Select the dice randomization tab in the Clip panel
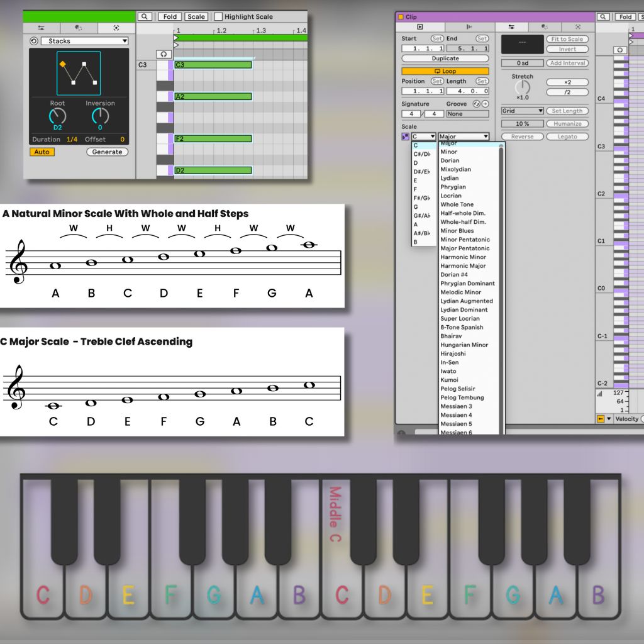644x644 pixels. click(x=543, y=27)
